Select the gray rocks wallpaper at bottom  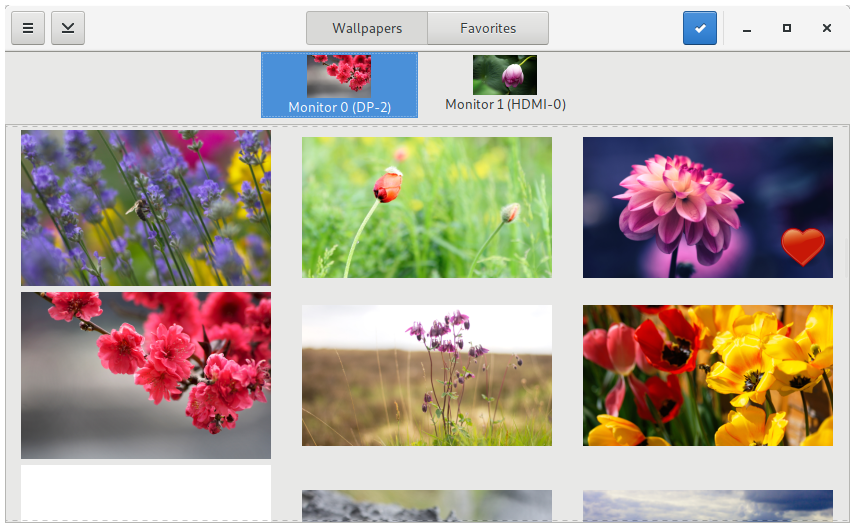coord(427,505)
